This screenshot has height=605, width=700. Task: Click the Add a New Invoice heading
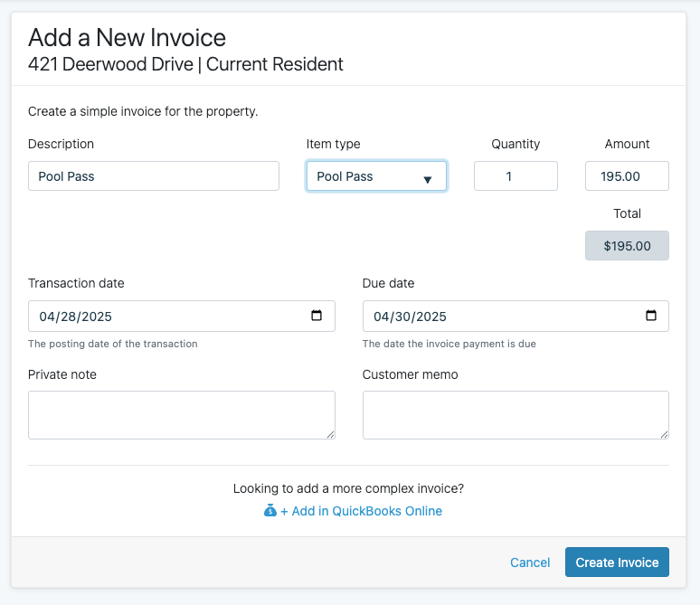(128, 37)
